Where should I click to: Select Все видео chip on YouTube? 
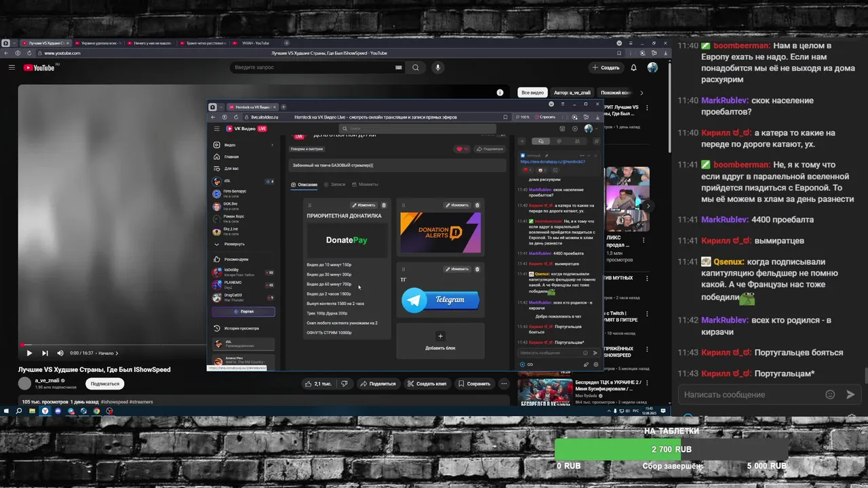tap(532, 92)
